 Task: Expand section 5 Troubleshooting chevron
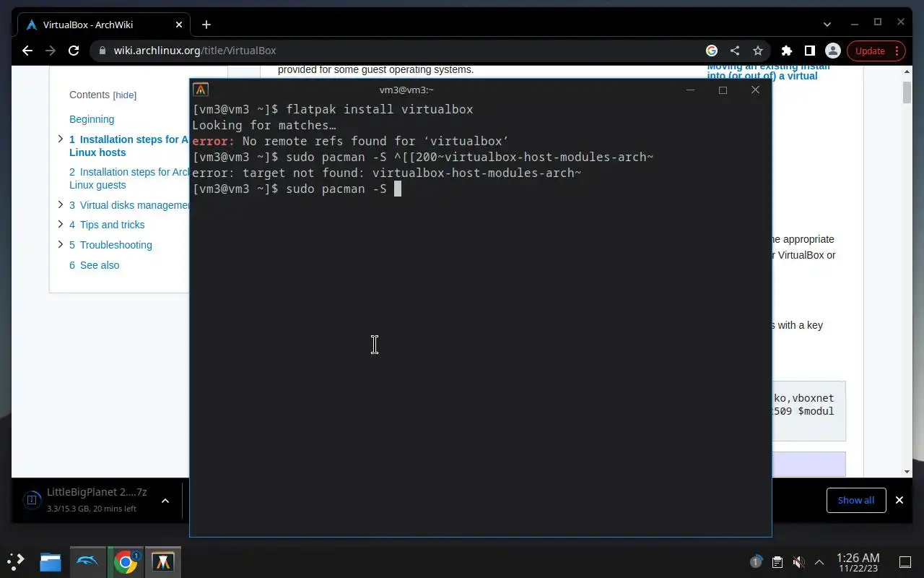[61, 244]
